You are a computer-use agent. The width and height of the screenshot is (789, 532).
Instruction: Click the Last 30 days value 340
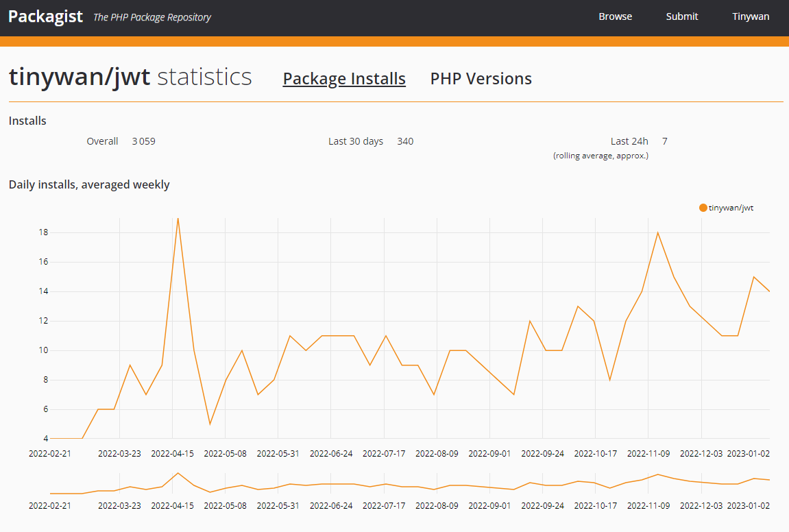[405, 141]
